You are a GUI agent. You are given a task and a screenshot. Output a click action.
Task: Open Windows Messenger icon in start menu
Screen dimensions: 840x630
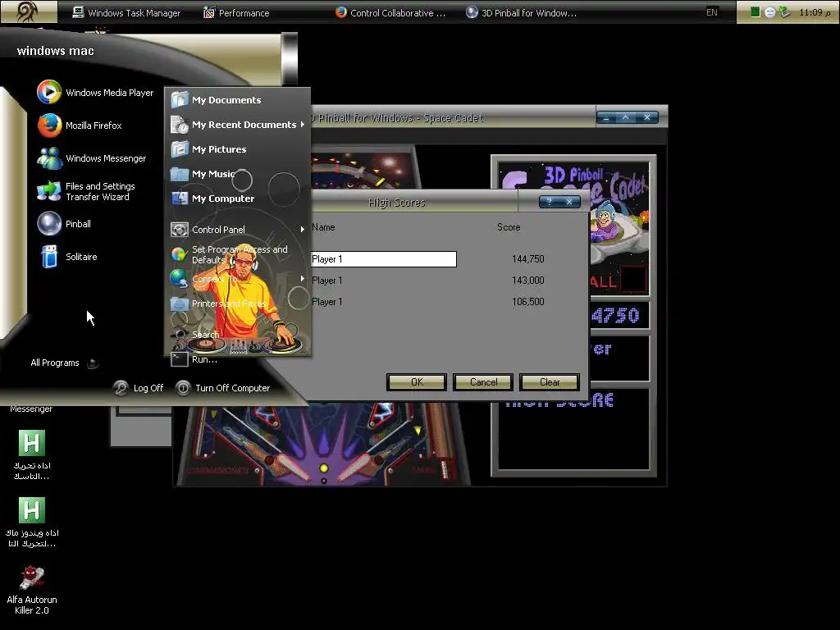[x=49, y=158]
